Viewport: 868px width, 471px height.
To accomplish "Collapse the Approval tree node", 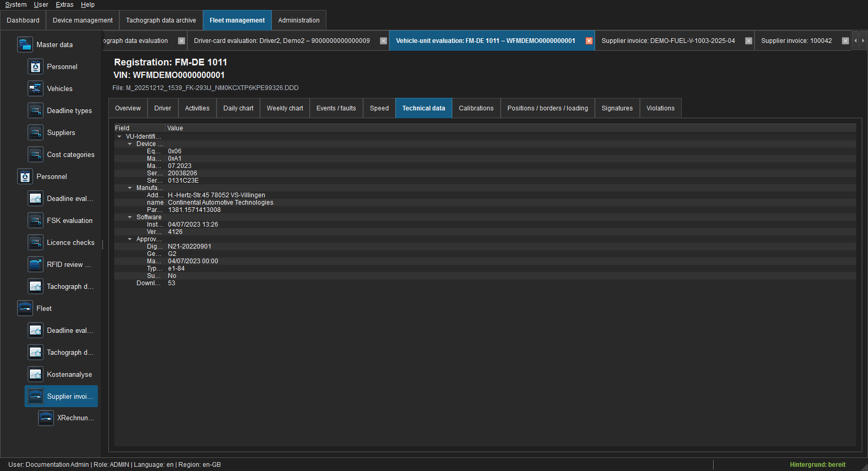I will point(130,239).
